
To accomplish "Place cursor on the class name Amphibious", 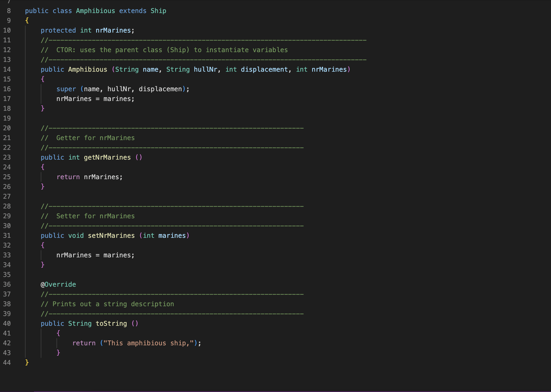I will point(95,11).
